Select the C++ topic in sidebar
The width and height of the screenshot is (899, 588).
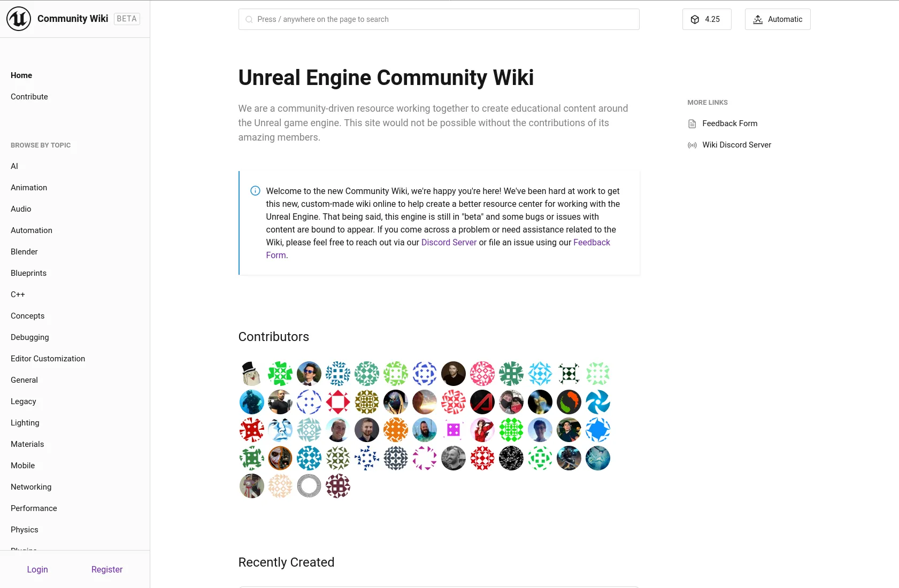(x=18, y=295)
